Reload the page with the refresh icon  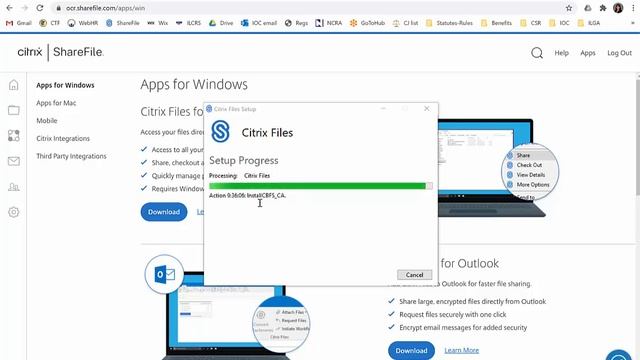click(x=40, y=8)
